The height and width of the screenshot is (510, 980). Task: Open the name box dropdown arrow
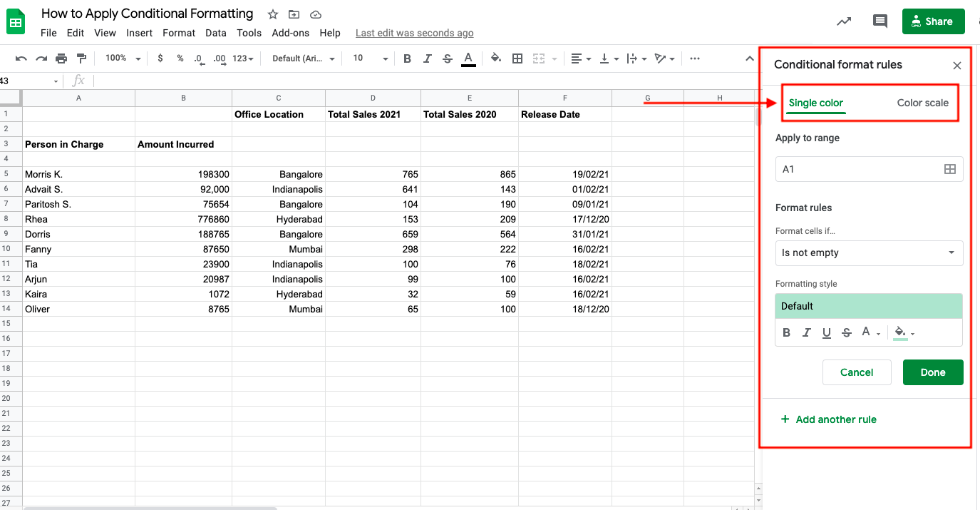click(x=56, y=81)
